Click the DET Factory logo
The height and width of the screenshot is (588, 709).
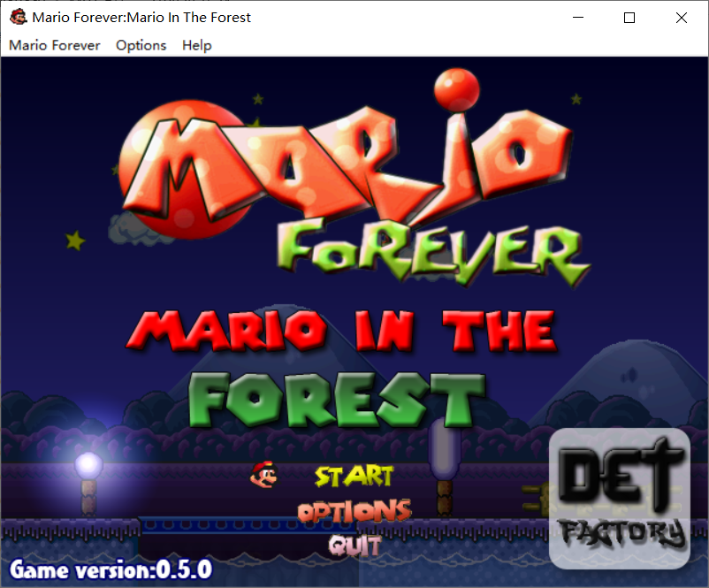pyautogui.click(x=620, y=499)
